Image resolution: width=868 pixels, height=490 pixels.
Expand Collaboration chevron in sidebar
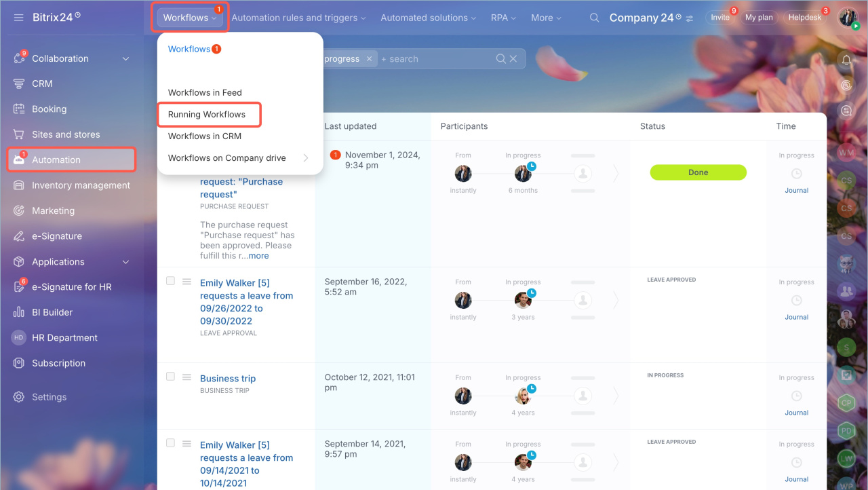tap(125, 59)
